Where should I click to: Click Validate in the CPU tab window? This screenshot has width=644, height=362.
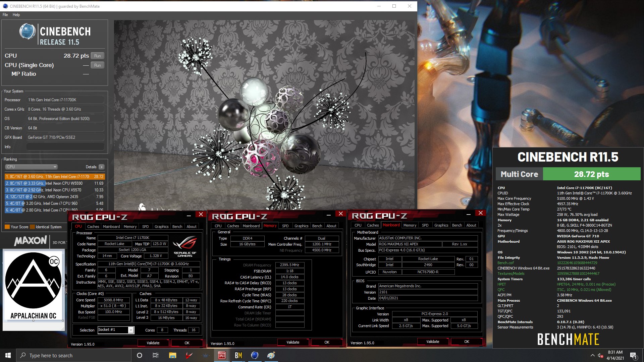[x=153, y=343]
